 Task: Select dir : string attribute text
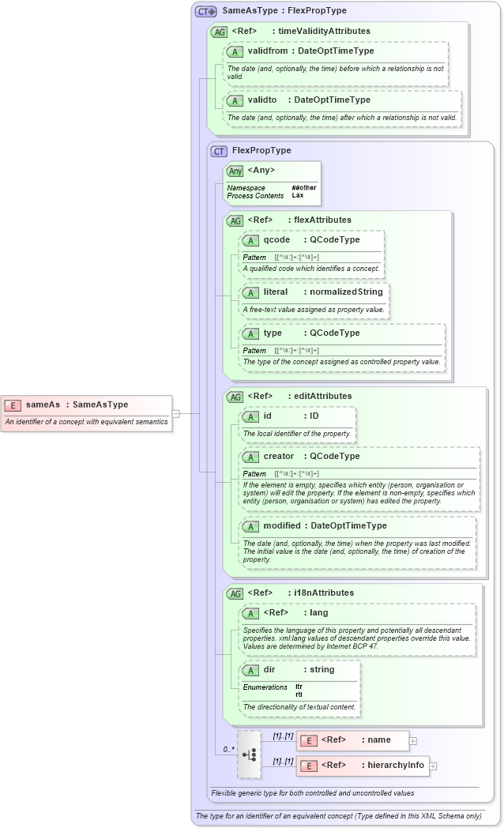[x=299, y=669]
